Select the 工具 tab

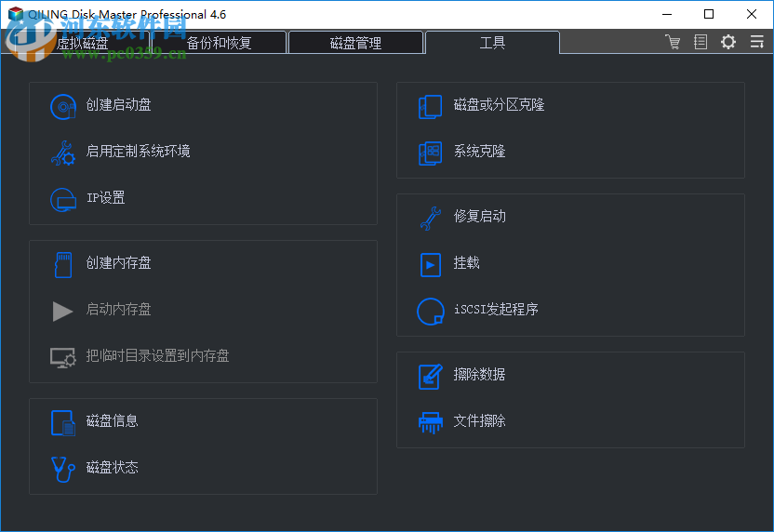tap(492, 43)
